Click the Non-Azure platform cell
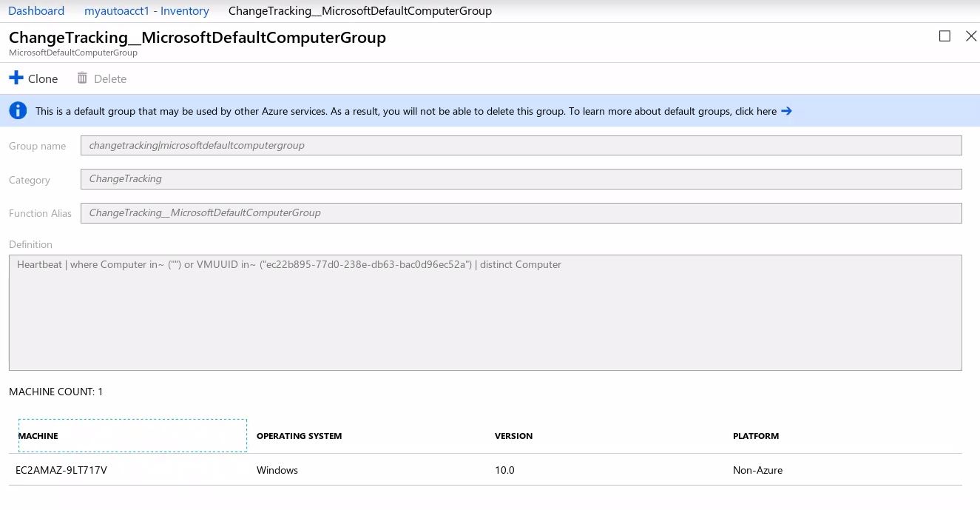980x510 pixels. [x=757, y=470]
